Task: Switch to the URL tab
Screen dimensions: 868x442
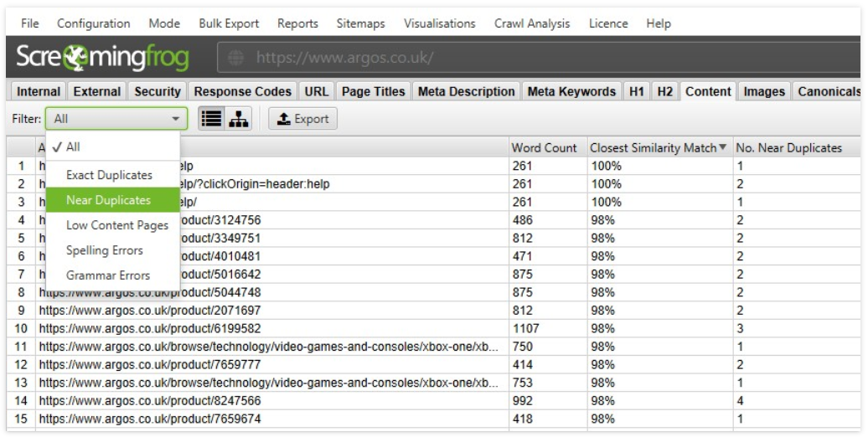Action: [316, 91]
